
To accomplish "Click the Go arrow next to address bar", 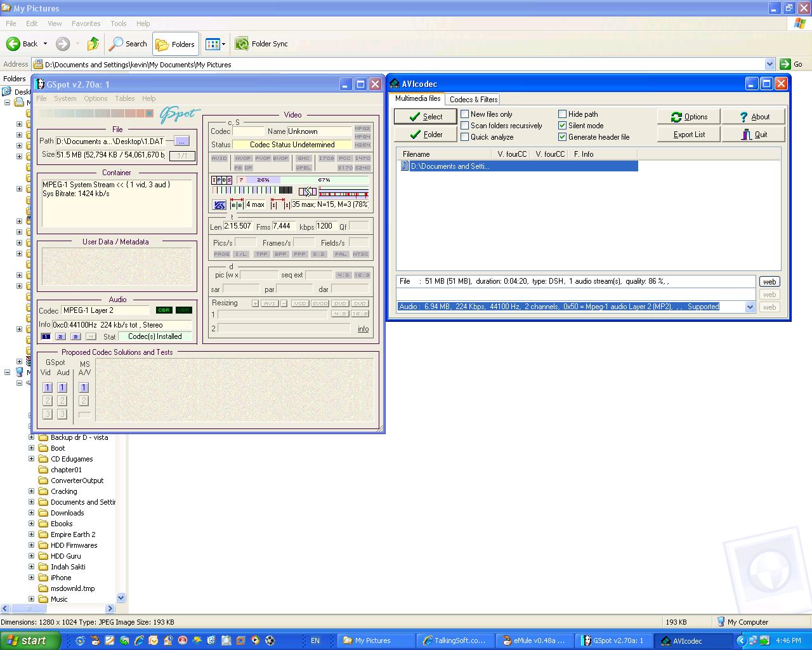I will coord(785,64).
